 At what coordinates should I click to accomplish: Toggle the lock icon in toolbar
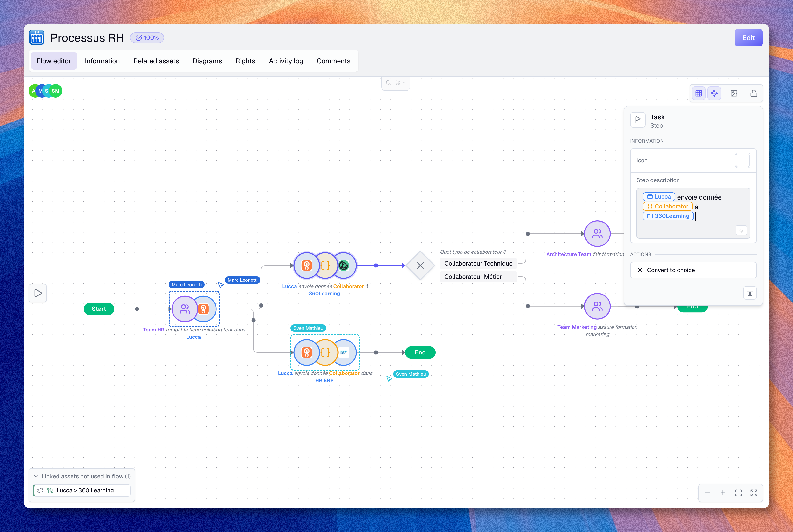754,93
